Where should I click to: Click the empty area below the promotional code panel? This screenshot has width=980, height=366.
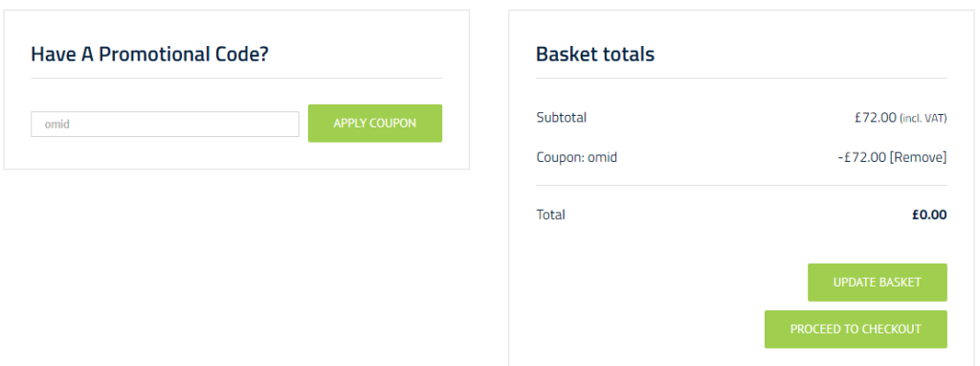tap(236, 269)
